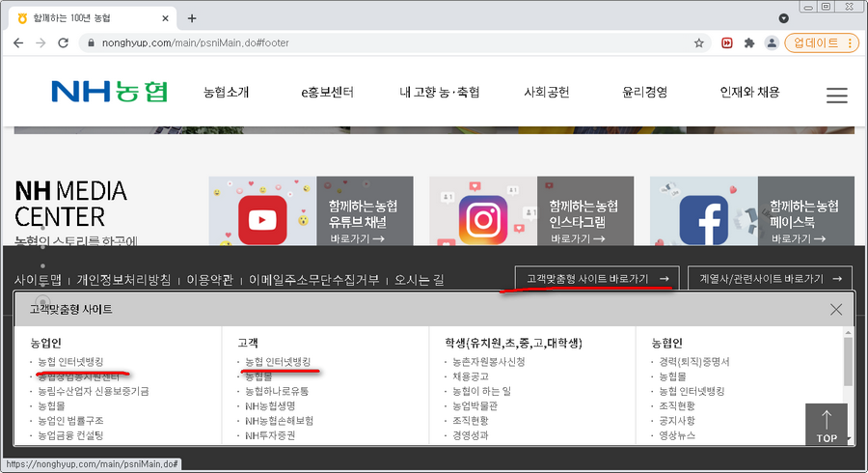Open 농협 인터넷뱅킹 under 농업인
The width and height of the screenshot is (868, 473).
point(70,362)
